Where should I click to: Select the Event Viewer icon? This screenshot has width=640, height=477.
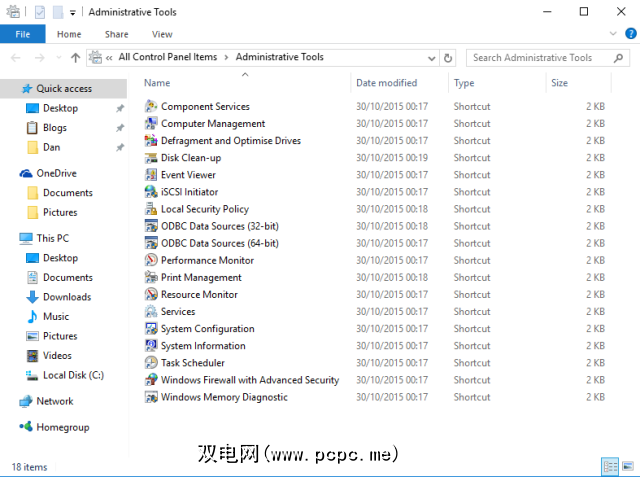[151, 175]
